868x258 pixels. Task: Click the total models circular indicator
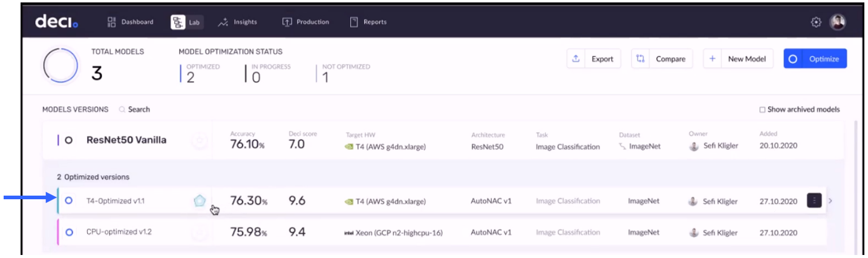(x=59, y=65)
